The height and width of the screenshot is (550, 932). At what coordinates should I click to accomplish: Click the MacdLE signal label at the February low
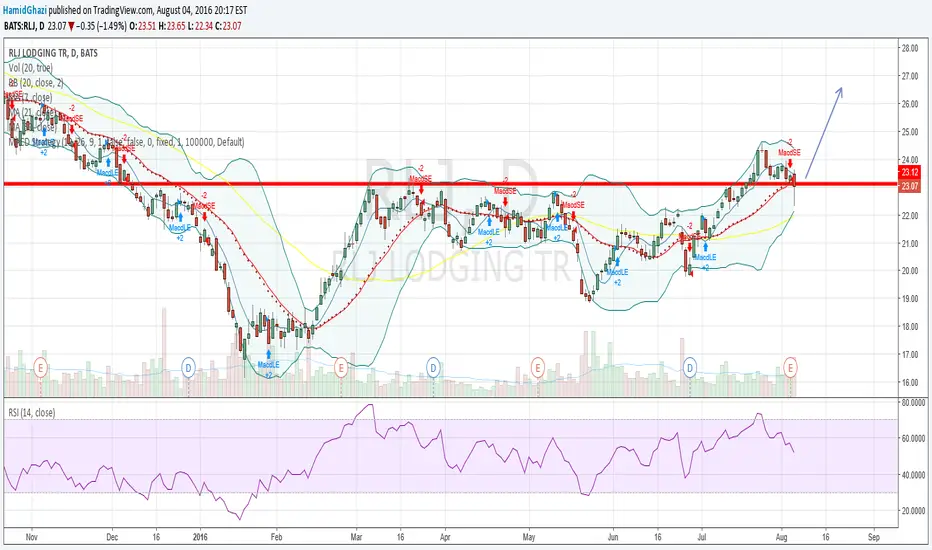(269, 364)
